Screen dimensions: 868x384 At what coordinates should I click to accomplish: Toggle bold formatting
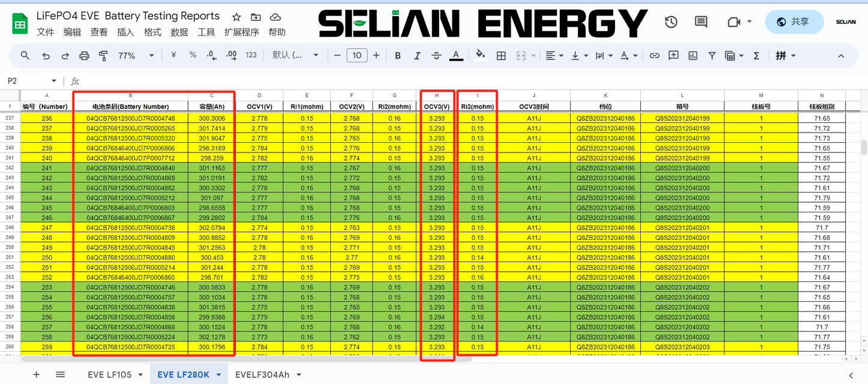pyautogui.click(x=398, y=56)
